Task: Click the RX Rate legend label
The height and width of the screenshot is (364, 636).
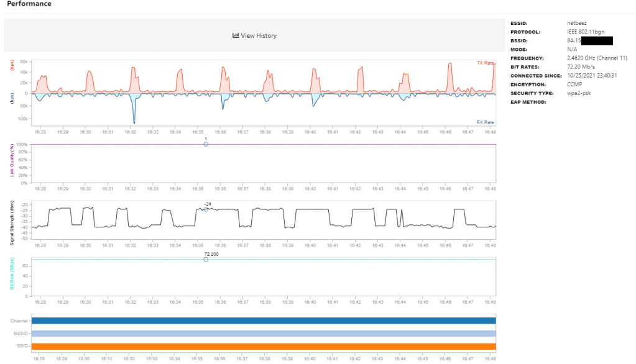Action: pos(485,122)
